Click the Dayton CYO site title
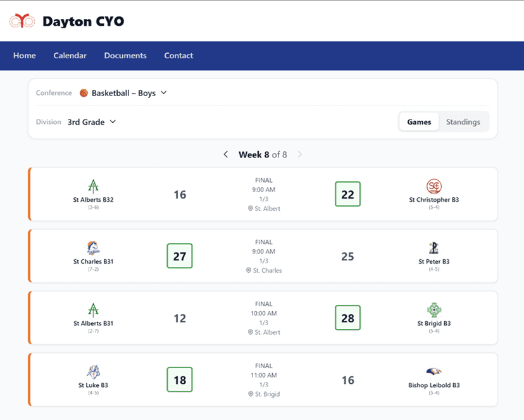 coord(83,22)
